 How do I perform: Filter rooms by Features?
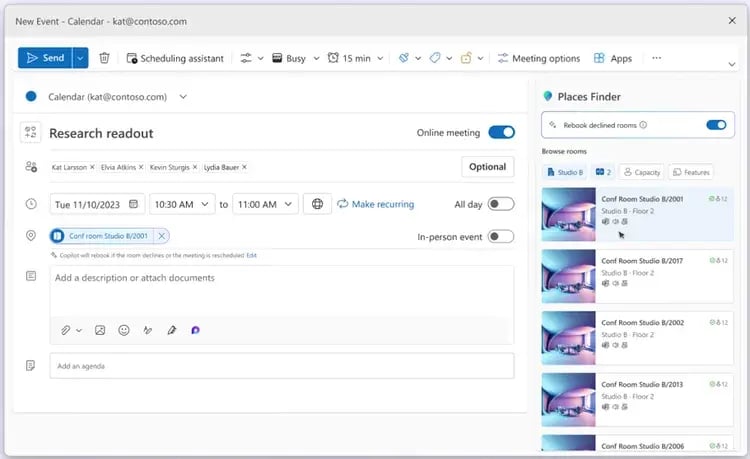click(691, 172)
